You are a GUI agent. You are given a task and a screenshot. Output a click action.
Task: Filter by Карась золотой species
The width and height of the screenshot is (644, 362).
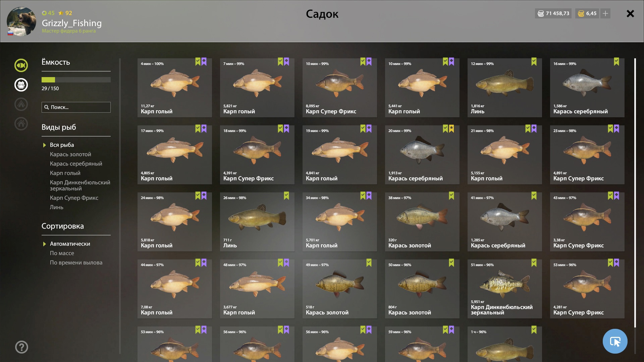pos(70,154)
